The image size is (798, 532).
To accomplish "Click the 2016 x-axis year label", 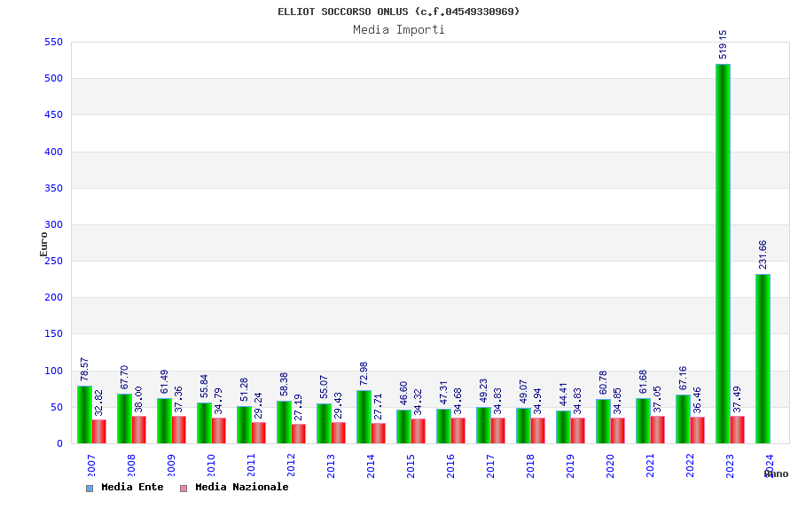I will (450, 465).
